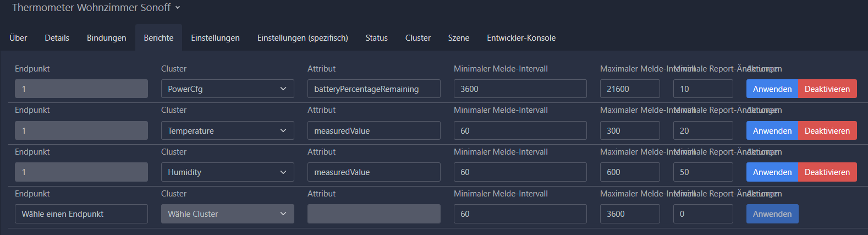The width and height of the screenshot is (868, 235).
Task: Click Deaktivieren for the Humidity report
Action: coord(827,172)
